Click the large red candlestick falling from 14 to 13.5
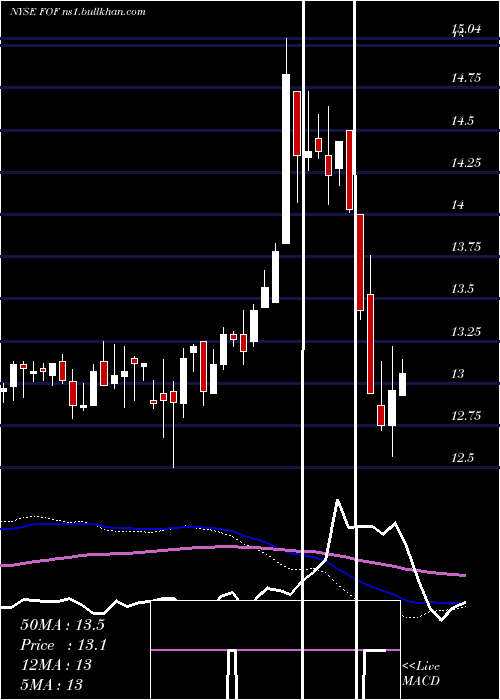Viewport: 500px width, 700px height. pyautogui.click(x=360, y=262)
